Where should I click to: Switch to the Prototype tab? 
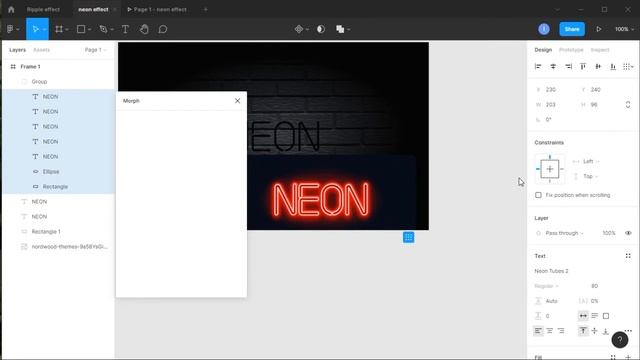pyautogui.click(x=571, y=50)
